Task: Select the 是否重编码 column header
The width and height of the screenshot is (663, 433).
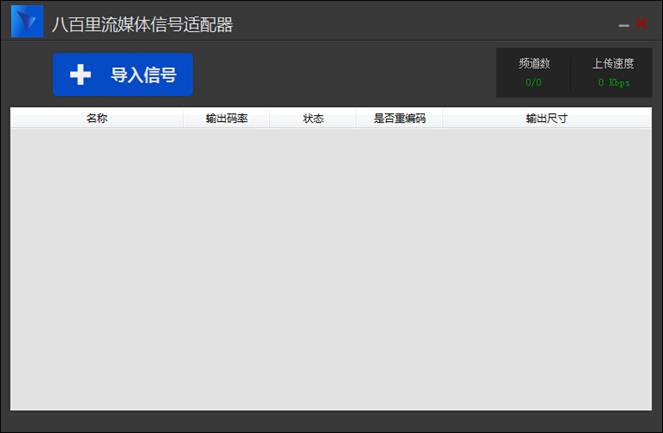Action: point(399,118)
